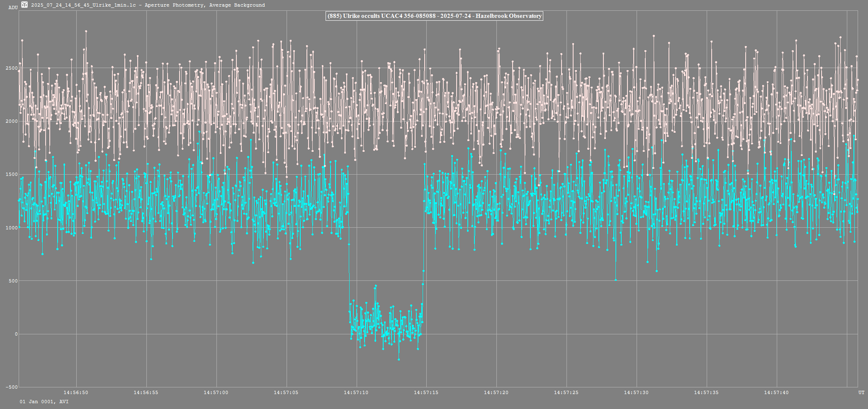The height and width of the screenshot is (409, 868).
Task: Click the 14:57:25 time axis label
Action: (x=566, y=392)
